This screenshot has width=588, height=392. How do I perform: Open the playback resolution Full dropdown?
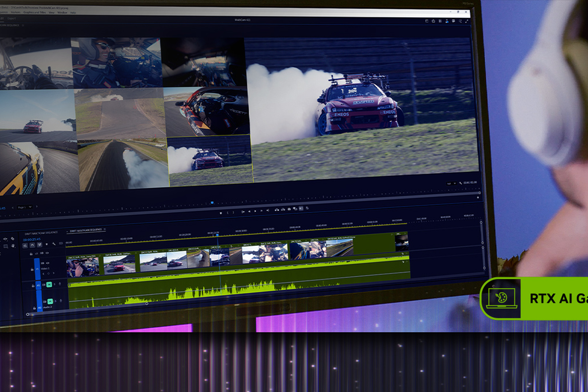click(x=452, y=183)
